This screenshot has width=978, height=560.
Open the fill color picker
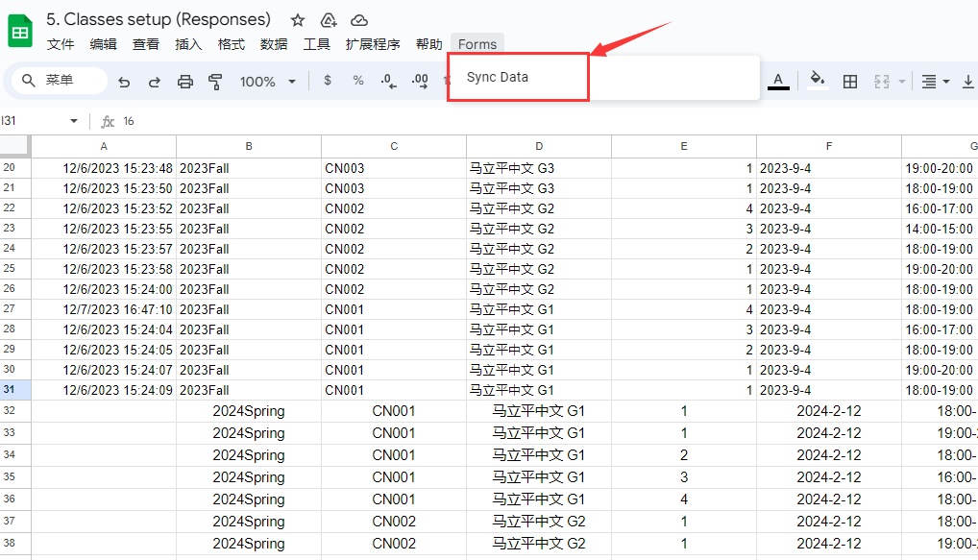coord(818,81)
